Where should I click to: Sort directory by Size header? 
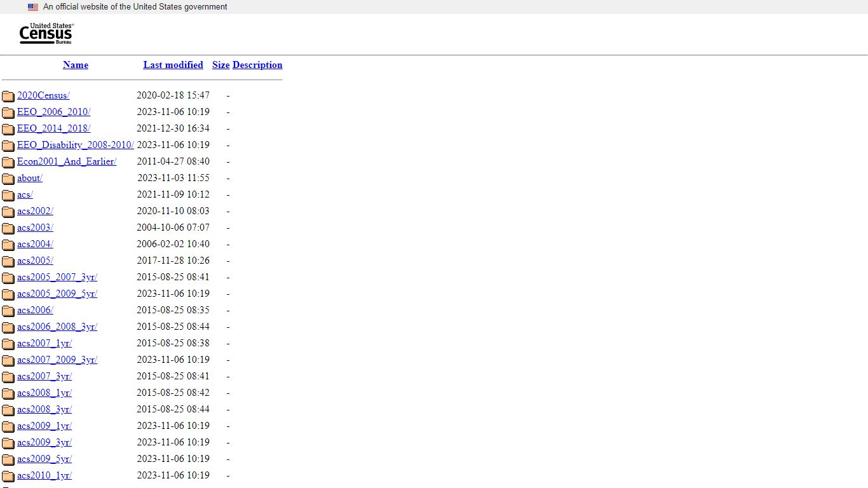[x=220, y=65]
